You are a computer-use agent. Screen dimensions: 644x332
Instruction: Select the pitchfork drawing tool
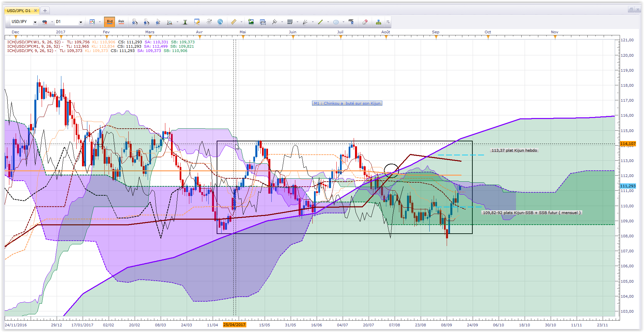(x=274, y=22)
